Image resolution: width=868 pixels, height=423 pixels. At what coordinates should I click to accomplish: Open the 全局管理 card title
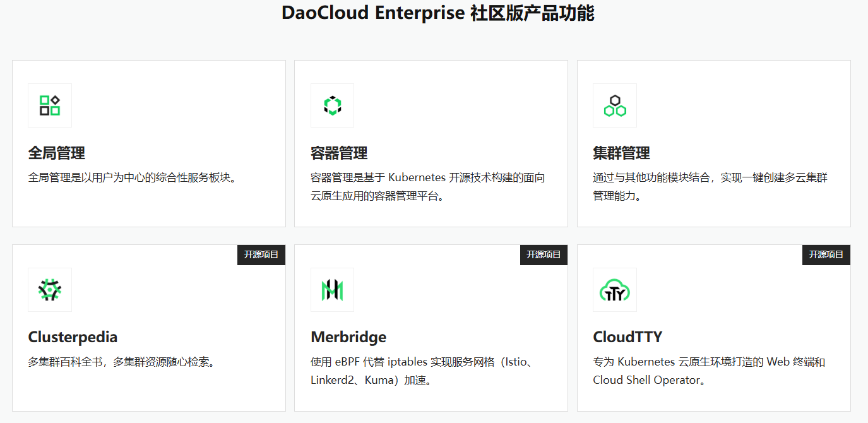point(57,153)
